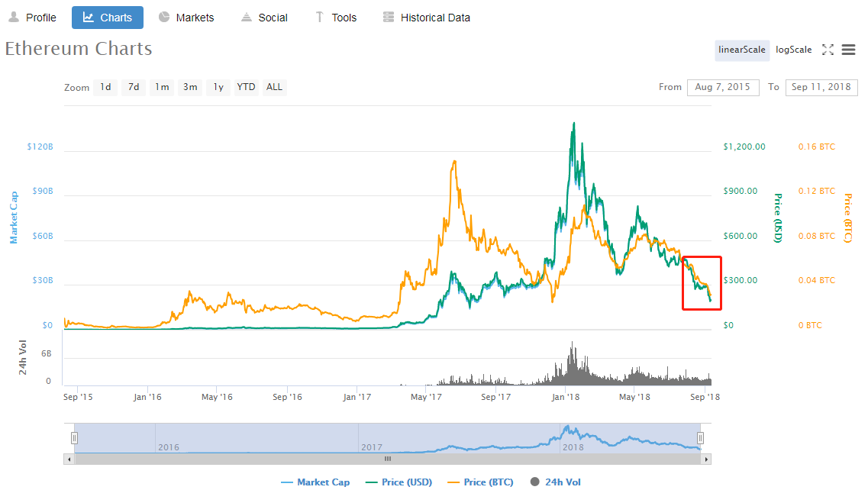Click the Social icon
The width and height of the screenshot is (868, 490).
point(247,17)
